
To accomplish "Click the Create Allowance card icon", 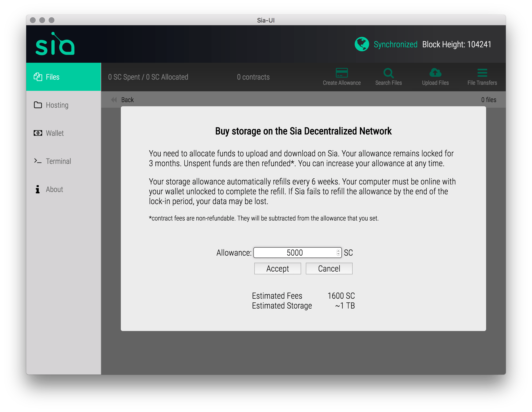I will click(x=341, y=73).
